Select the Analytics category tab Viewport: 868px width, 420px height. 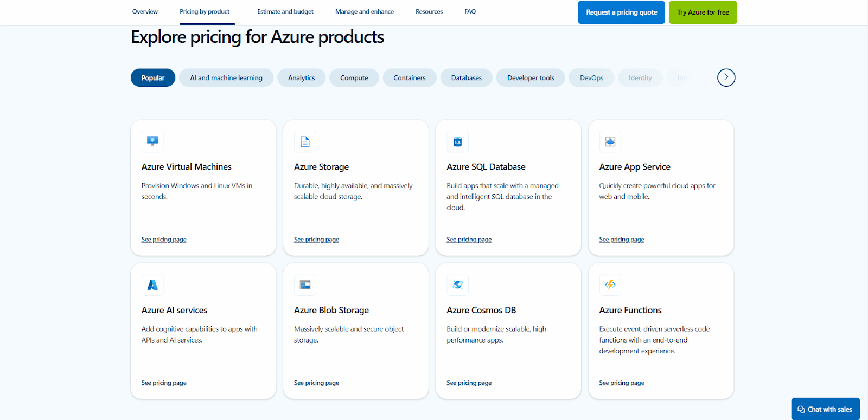(302, 77)
